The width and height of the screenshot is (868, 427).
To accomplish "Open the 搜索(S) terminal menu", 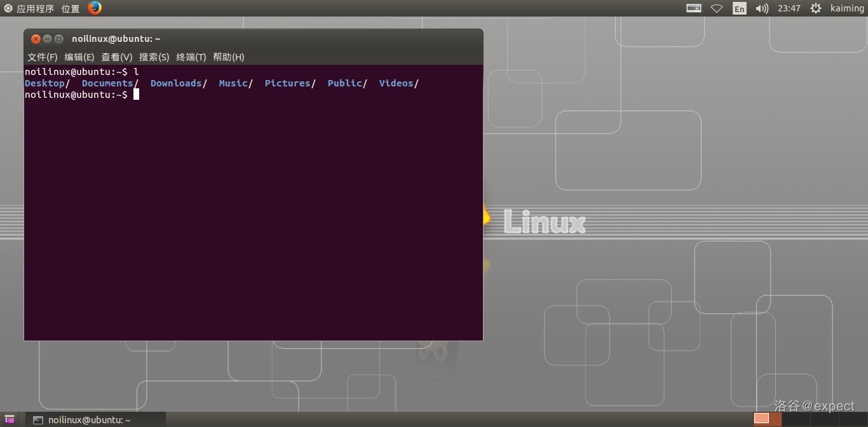I will pos(154,57).
